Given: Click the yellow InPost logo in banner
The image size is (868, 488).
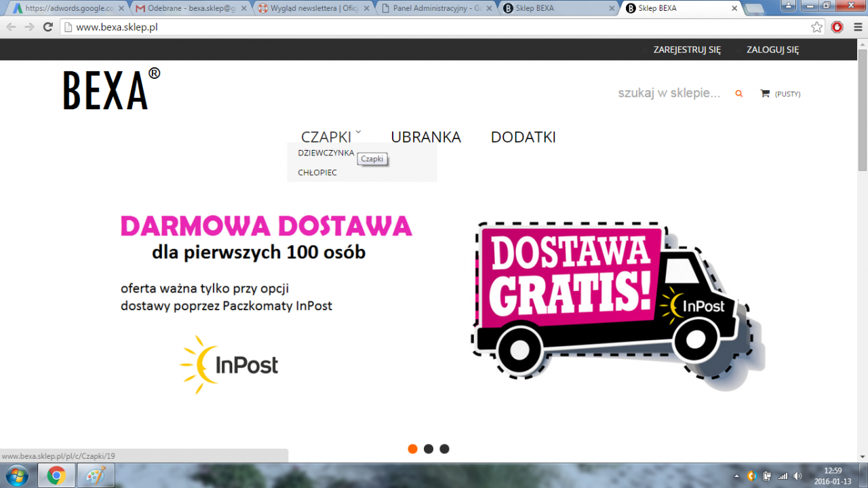Looking at the screenshot, I should [x=229, y=364].
